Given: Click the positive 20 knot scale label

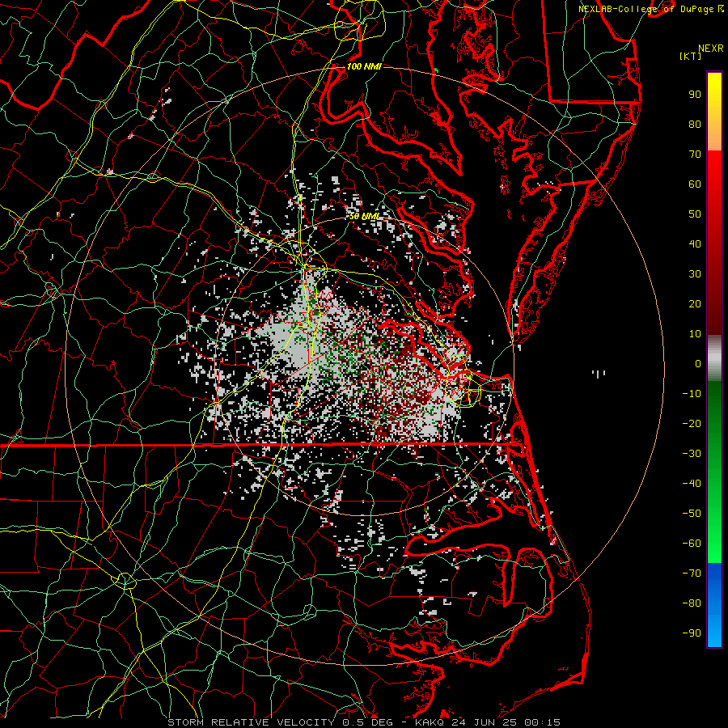Looking at the screenshot, I should click(x=695, y=303).
